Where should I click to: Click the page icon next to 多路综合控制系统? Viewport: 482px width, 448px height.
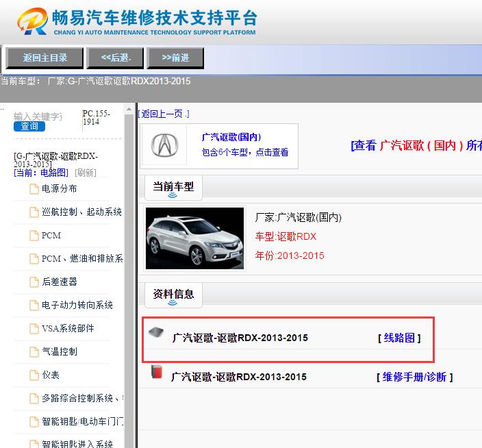[34, 399]
